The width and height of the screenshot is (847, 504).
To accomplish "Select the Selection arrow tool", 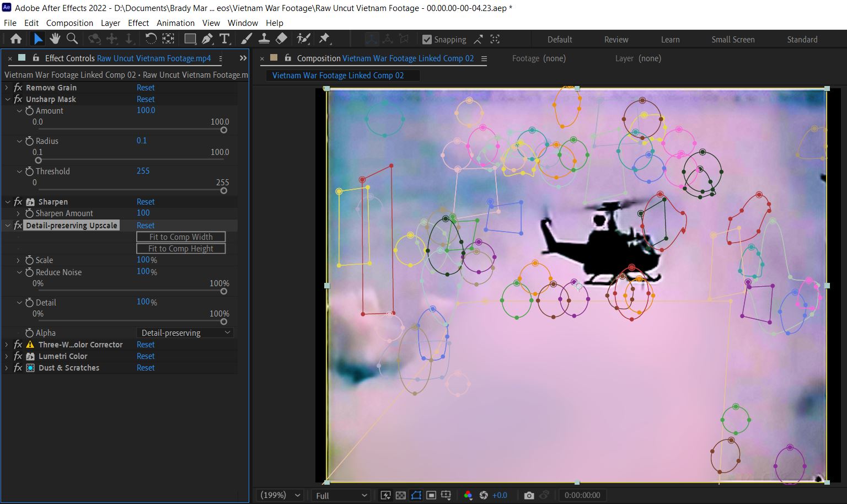I will click(x=37, y=39).
